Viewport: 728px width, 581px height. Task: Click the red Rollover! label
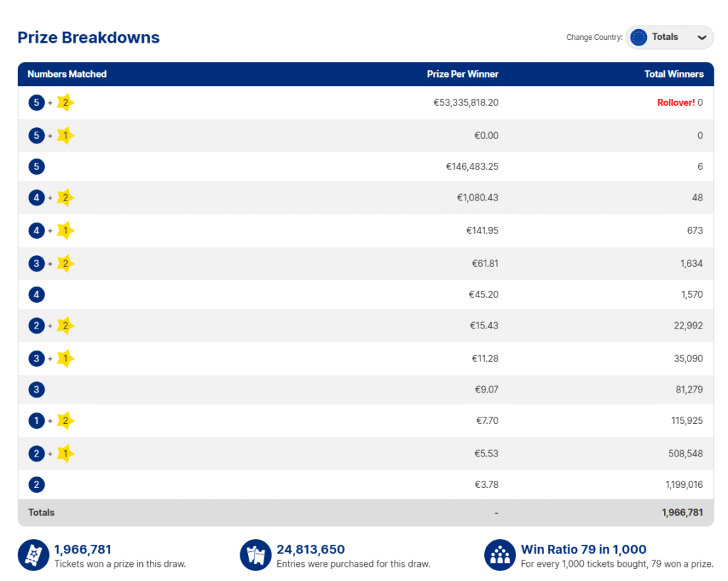coord(676,102)
